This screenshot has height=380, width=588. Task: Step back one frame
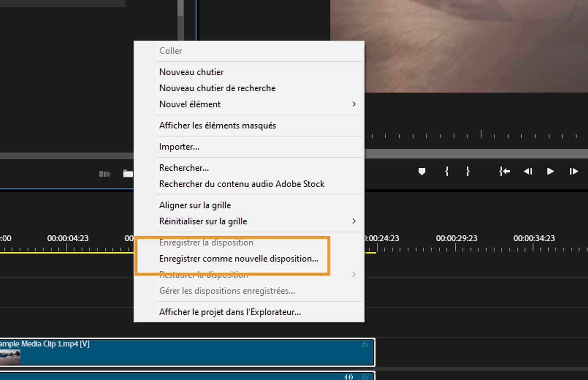tap(528, 171)
